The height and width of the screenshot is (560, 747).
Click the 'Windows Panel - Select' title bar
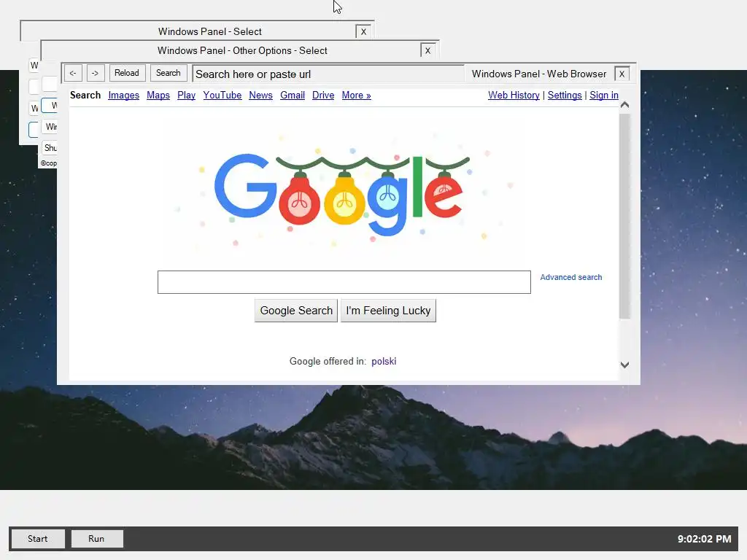tap(209, 31)
